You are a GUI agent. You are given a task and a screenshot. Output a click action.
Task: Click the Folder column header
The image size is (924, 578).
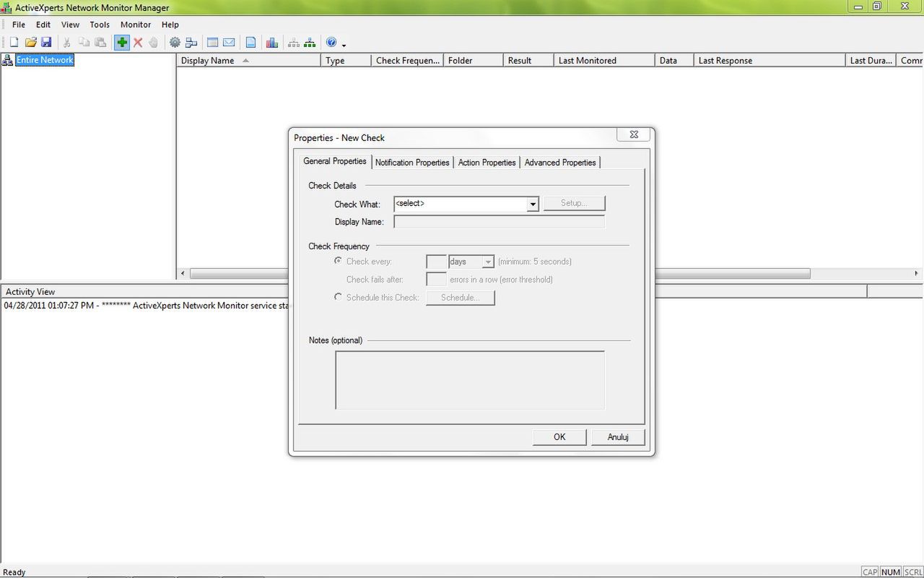tap(473, 61)
